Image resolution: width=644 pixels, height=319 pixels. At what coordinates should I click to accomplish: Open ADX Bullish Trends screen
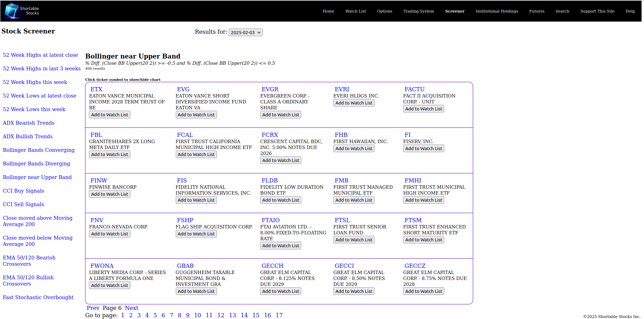[x=28, y=137]
